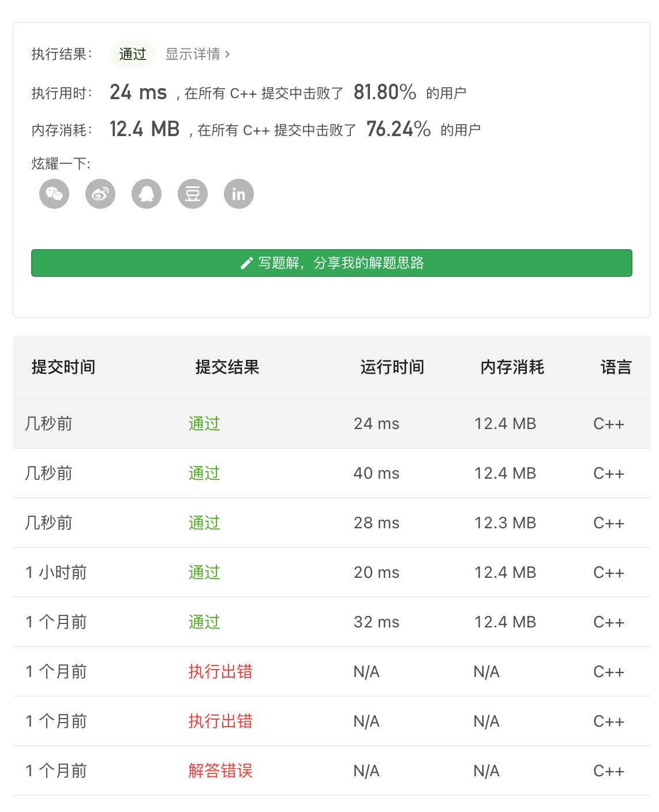Expand 显示详情 details link
659x812 pixels.
pos(197,54)
